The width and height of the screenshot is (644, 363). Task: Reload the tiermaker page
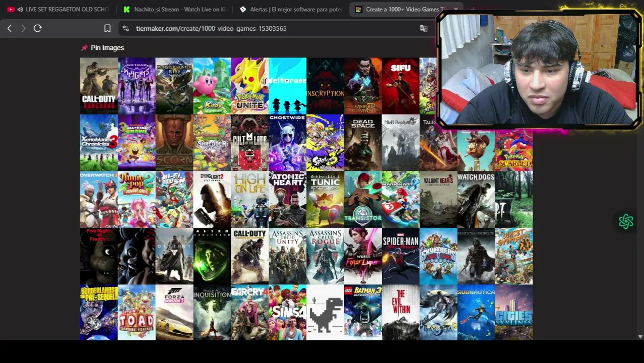point(38,28)
